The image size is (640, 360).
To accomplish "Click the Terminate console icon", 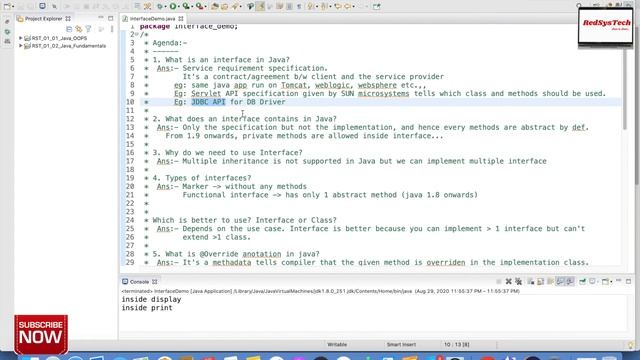I will click(498, 282).
